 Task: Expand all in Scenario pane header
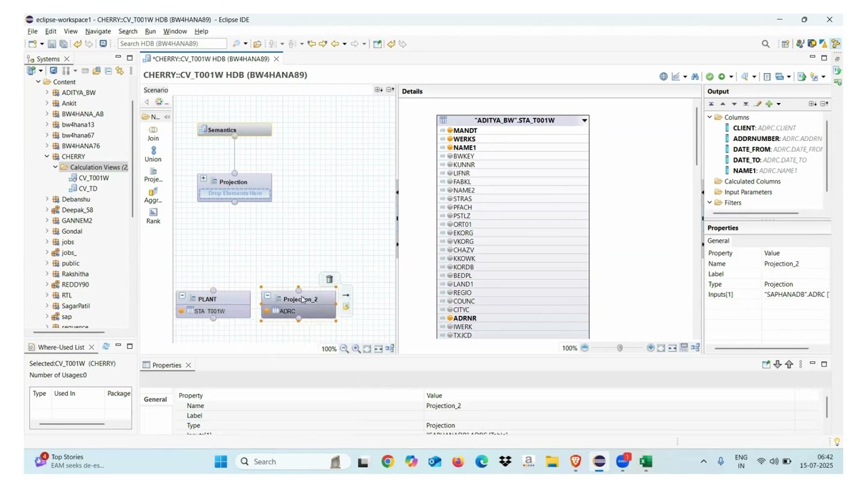(x=378, y=89)
